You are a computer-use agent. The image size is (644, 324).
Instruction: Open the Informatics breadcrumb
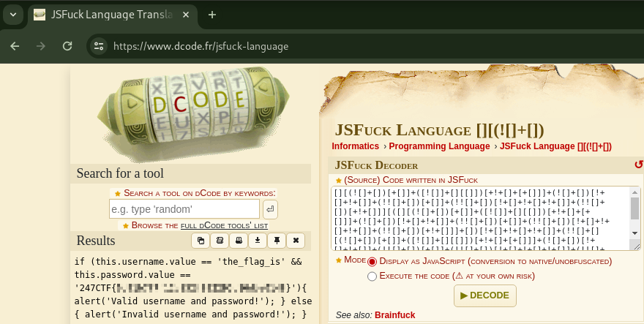tap(355, 146)
